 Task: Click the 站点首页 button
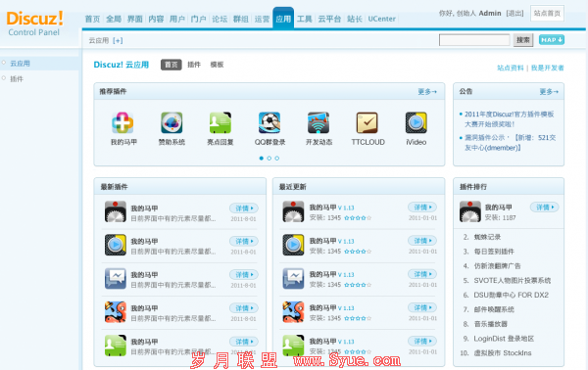click(547, 13)
